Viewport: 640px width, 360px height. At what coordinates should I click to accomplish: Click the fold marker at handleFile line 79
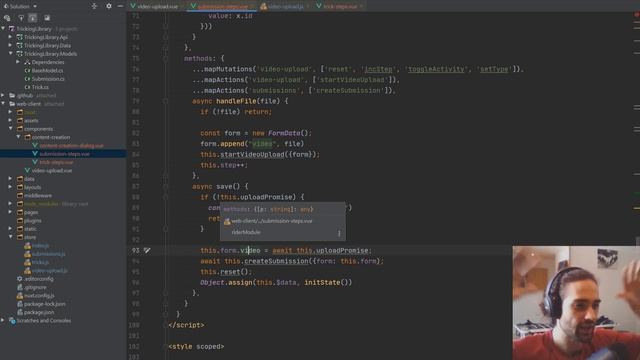(x=165, y=101)
